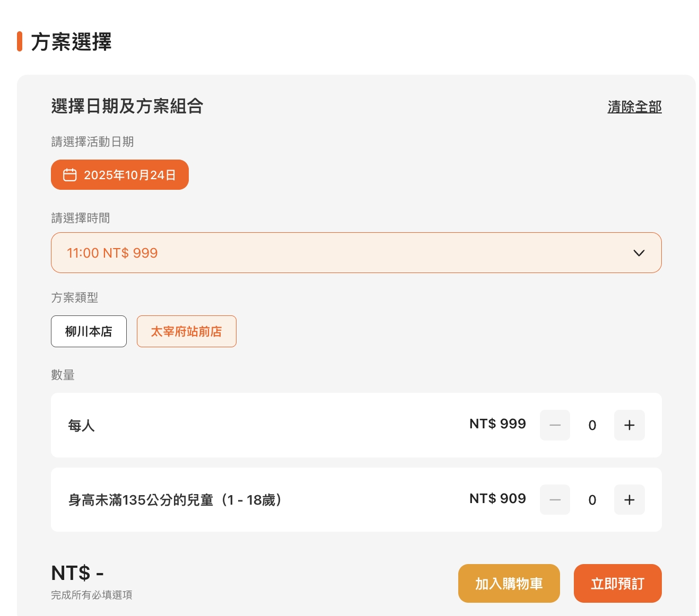Add the selection with 加入購物車
This screenshot has width=699, height=616.
coord(509,583)
